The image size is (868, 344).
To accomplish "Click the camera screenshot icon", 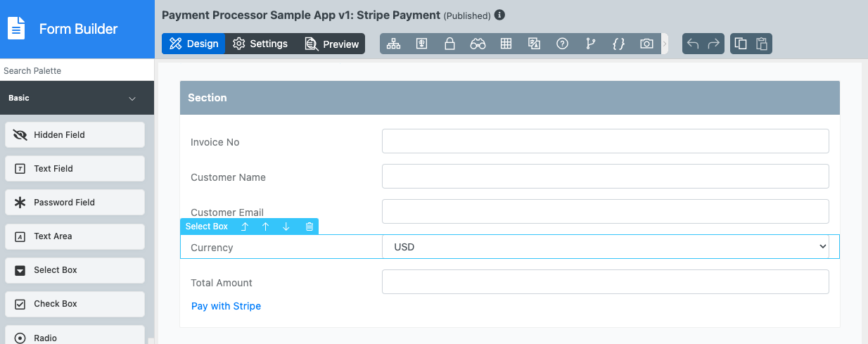I will point(646,44).
